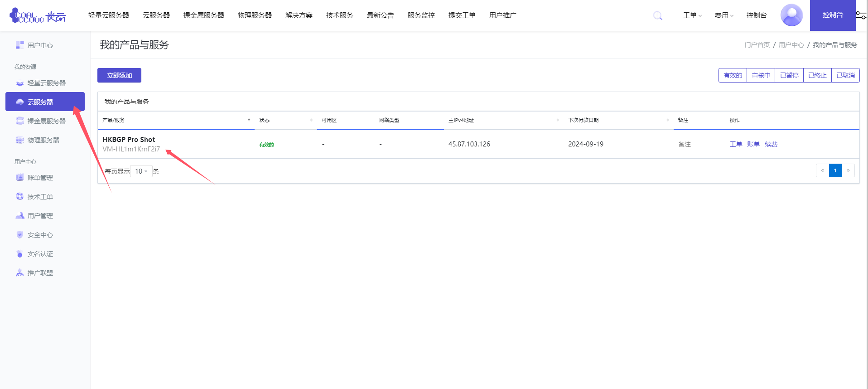868x389 pixels.
Task: Open the user avatar profile icon
Action: [791, 15]
